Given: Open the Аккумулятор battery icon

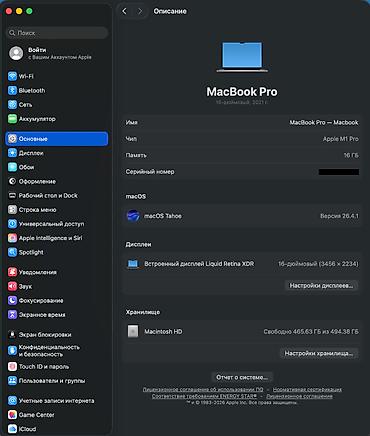Looking at the screenshot, I should 12,119.
